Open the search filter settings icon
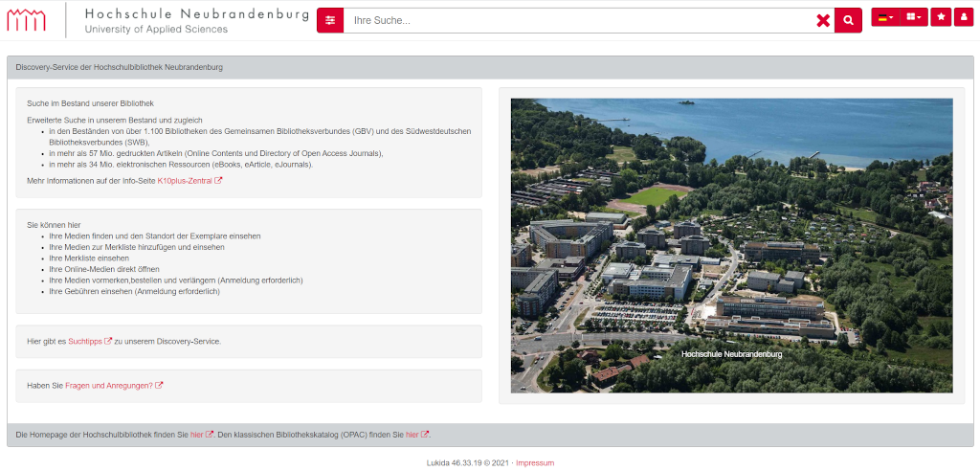Screen dimensions: 980x471 coord(330,20)
